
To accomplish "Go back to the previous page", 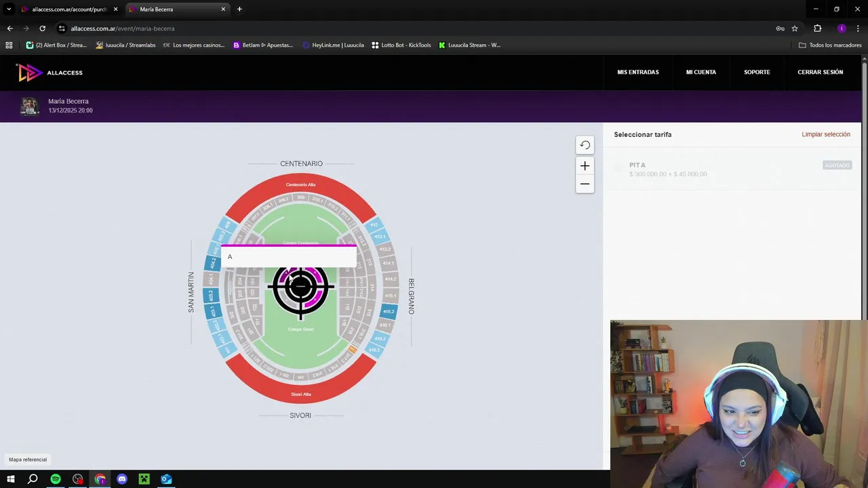I will (x=9, y=28).
